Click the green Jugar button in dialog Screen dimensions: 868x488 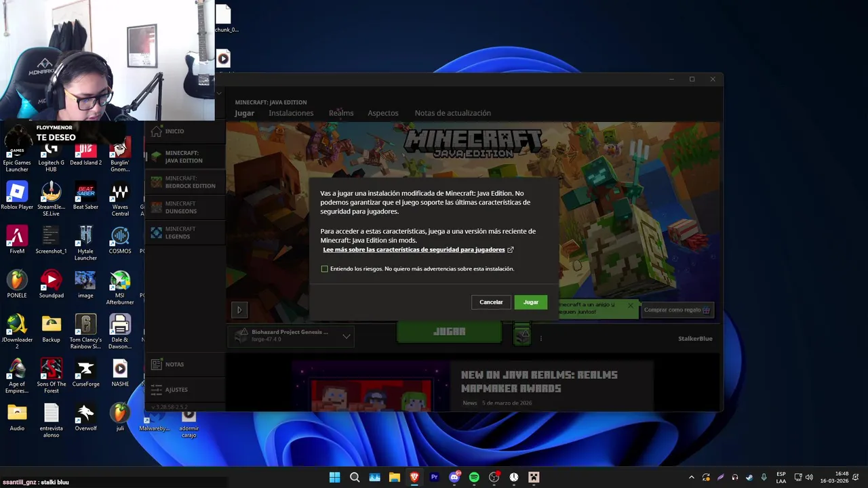pos(530,302)
